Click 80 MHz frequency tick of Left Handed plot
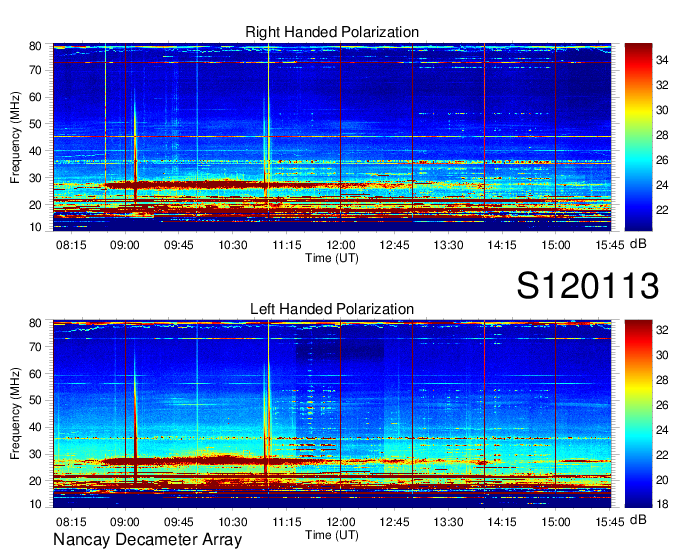Screen dimensions: 680x552 pos(35,323)
